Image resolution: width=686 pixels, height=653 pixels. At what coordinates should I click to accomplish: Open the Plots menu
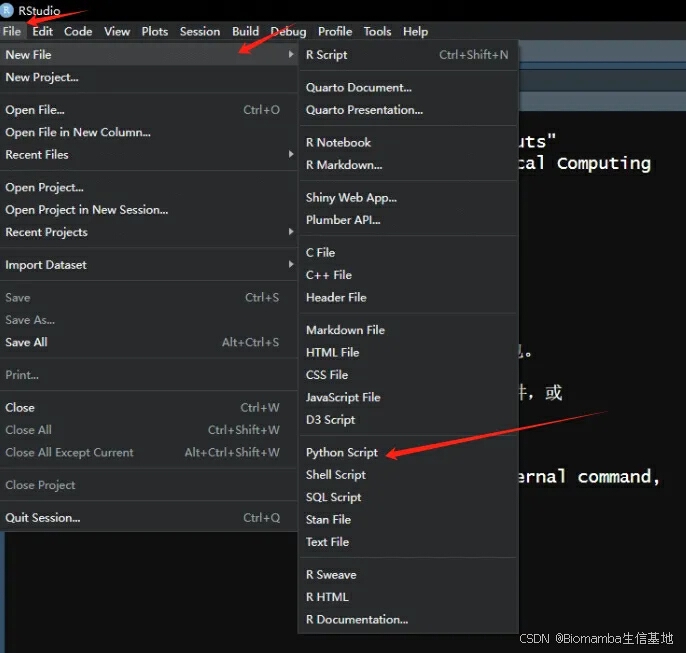pos(154,31)
